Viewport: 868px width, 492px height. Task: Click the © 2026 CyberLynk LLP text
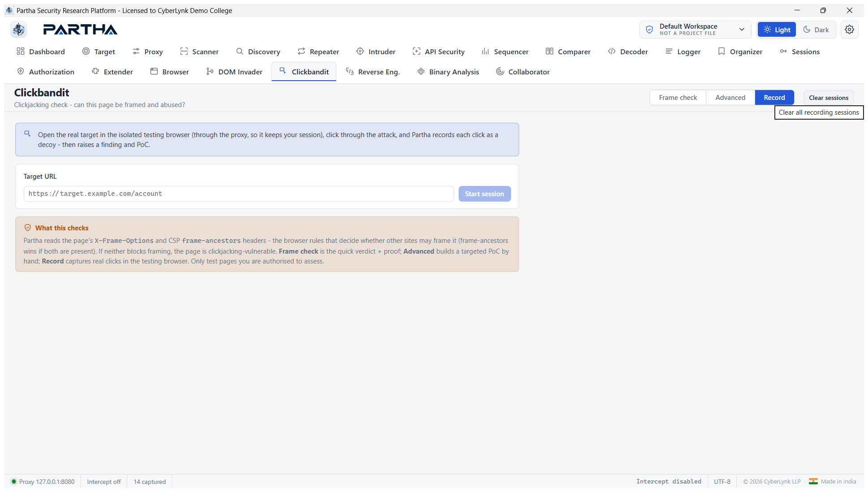click(772, 482)
